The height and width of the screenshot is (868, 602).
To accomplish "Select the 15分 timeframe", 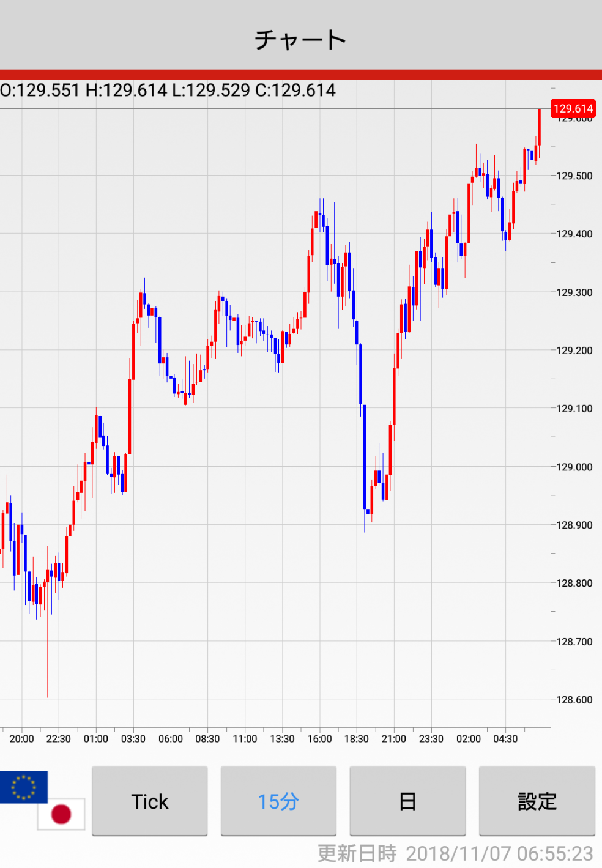I will (x=278, y=801).
